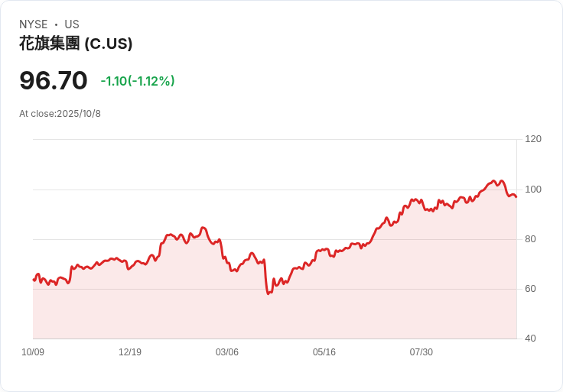Click the 40 price axis label
563x392 pixels.
[x=530, y=339]
